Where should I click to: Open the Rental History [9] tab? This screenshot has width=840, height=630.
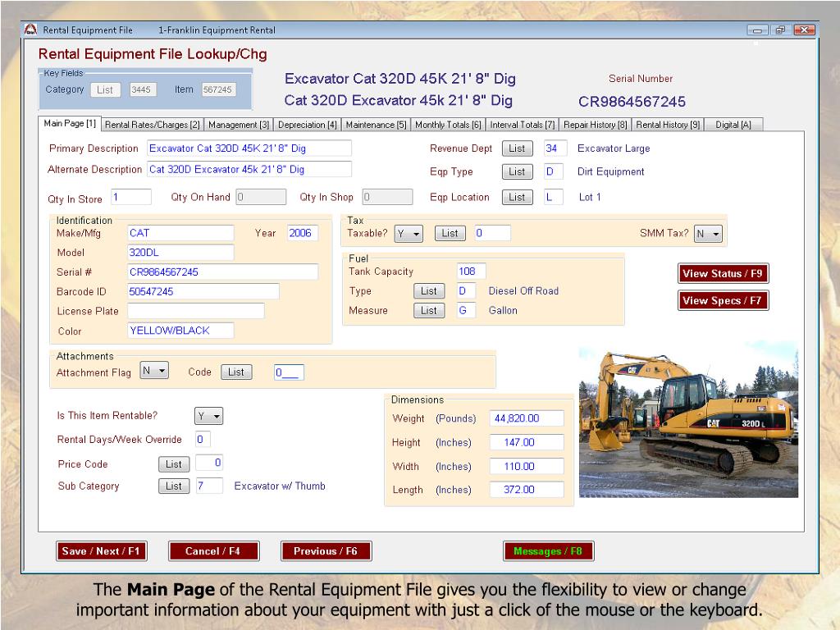[668, 125]
